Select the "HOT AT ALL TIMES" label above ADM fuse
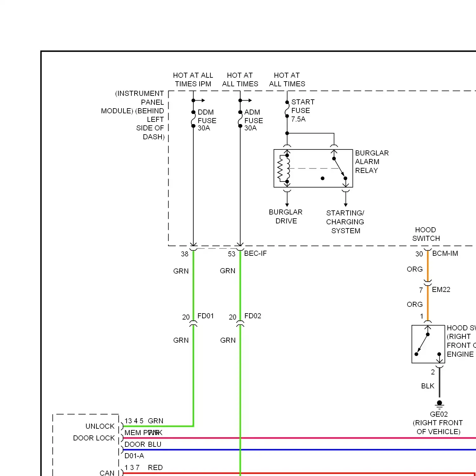The width and height of the screenshot is (476, 476). tap(240, 80)
